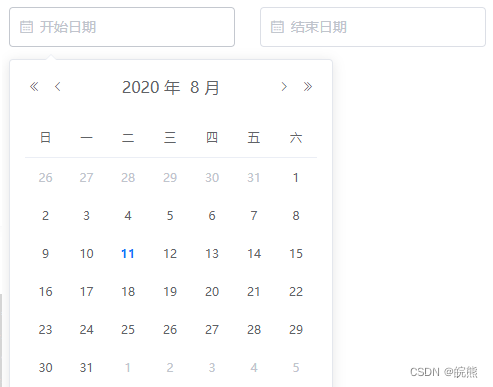Choose greyed-out September 1 in last row

(128, 368)
